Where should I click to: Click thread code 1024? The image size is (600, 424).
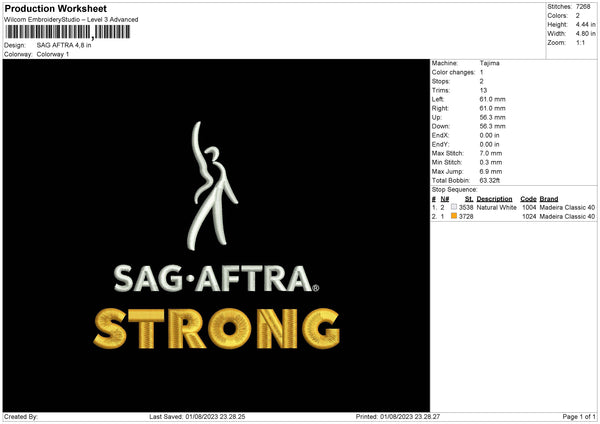529,217
